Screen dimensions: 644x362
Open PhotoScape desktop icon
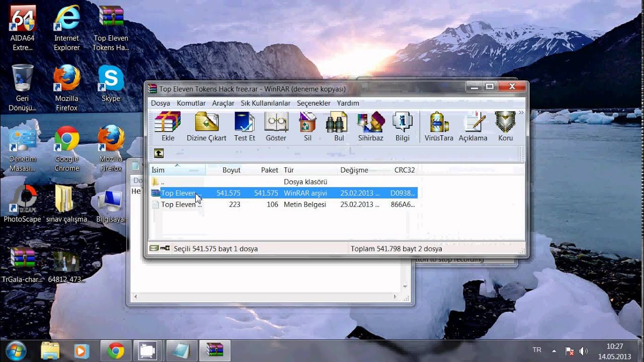22,204
